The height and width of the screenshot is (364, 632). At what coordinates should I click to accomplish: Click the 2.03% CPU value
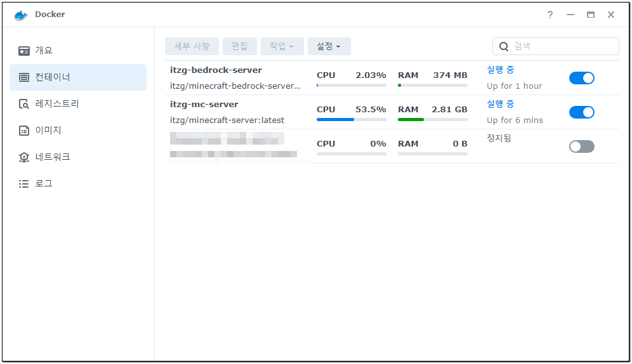(x=371, y=75)
